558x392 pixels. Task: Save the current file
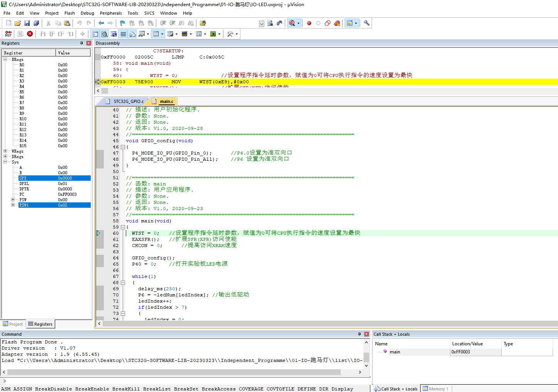tap(27, 23)
